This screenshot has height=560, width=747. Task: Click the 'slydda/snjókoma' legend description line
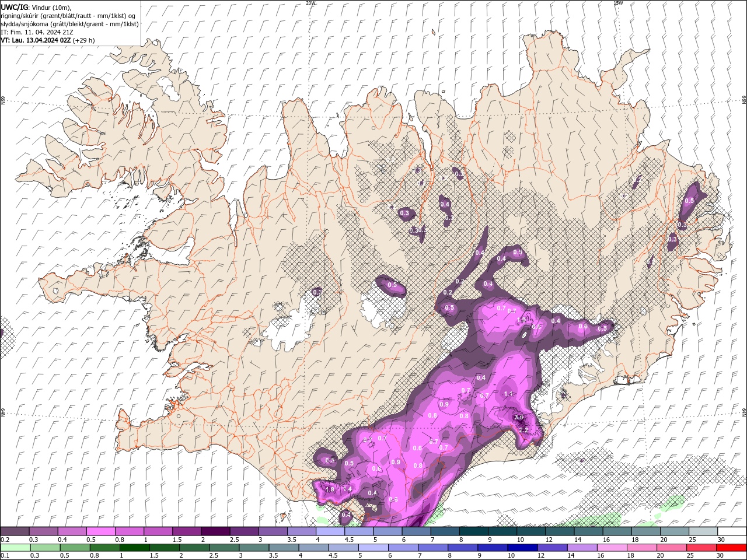[x=69, y=24]
